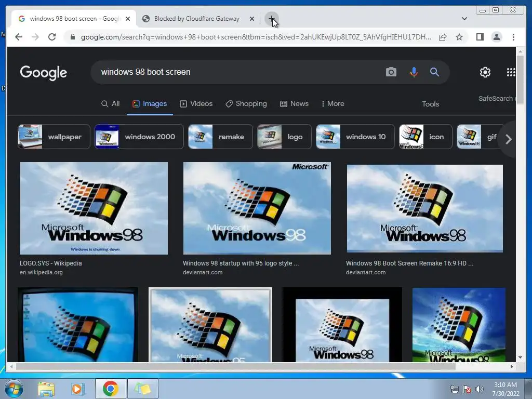The image size is (532, 399).
Task: Select the URL in the address bar
Action: coord(256,37)
